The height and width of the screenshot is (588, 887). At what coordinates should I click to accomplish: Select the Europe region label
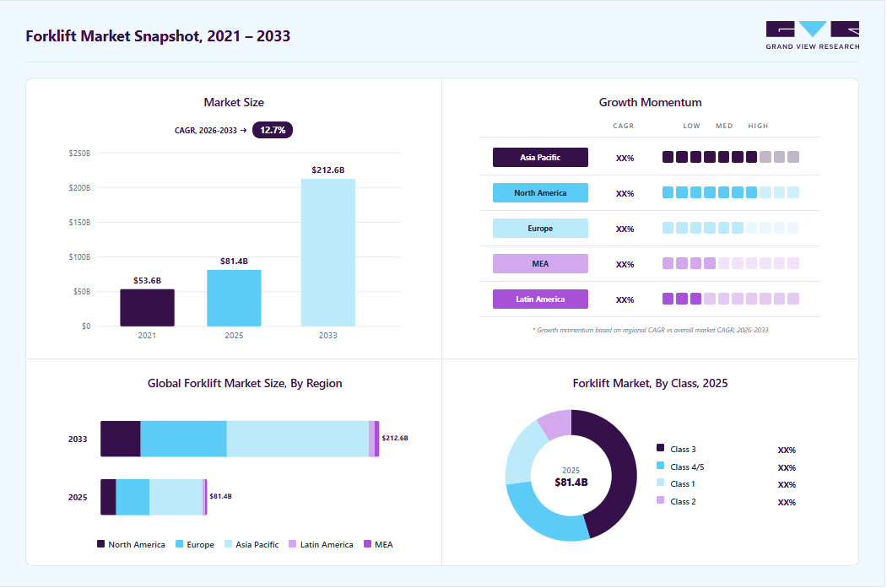point(540,229)
